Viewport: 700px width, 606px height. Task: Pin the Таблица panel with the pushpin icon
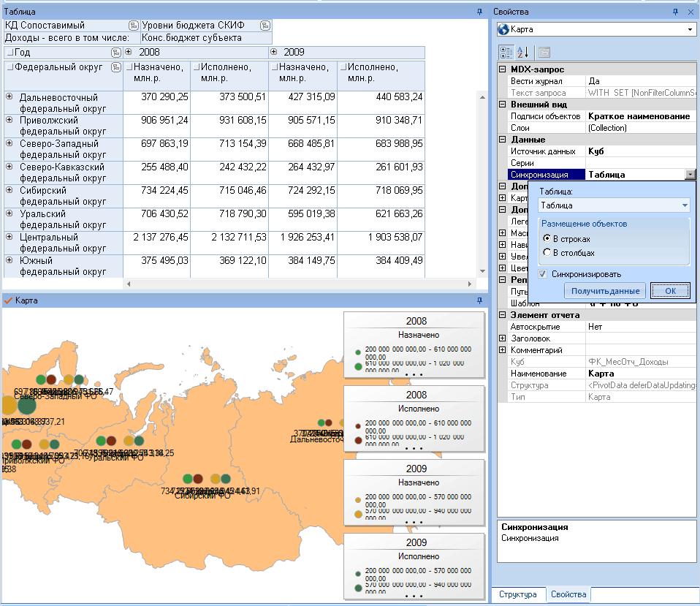[479, 12]
